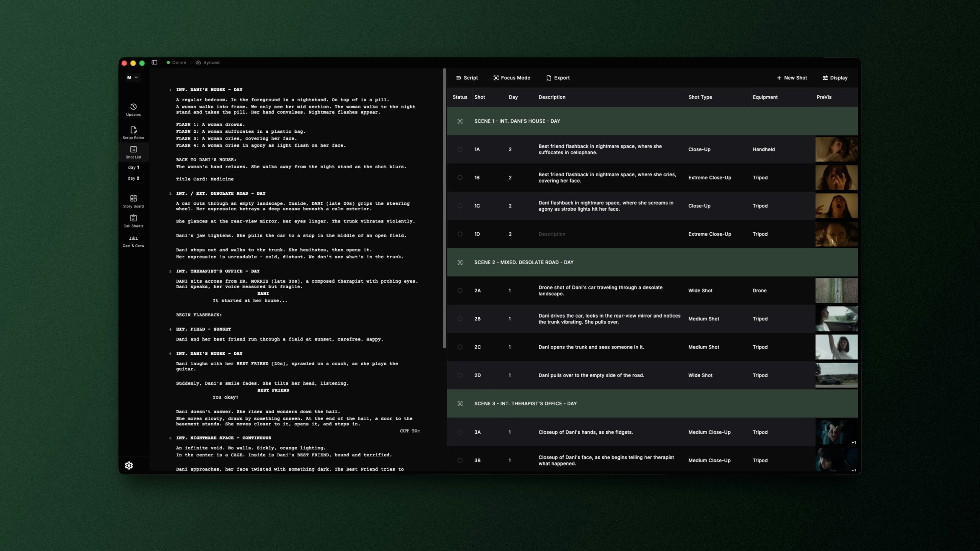The image size is (980, 551).
Task: Open the Display options
Action: [835, 78]
